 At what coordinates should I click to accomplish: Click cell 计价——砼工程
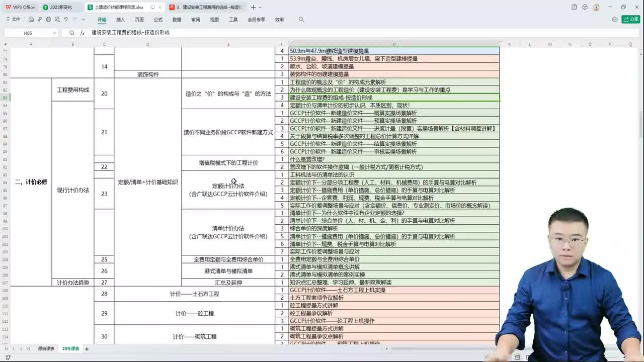[x=195, y=313]
